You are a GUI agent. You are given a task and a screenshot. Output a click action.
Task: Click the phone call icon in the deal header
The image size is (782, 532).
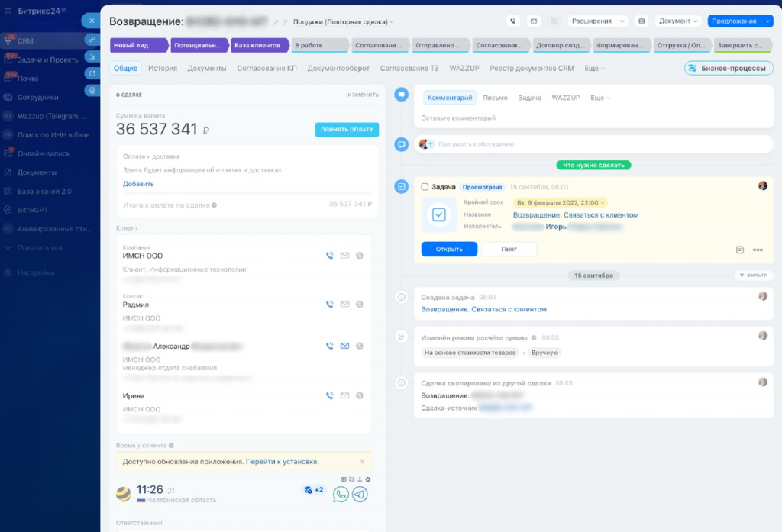click(512, 21)
